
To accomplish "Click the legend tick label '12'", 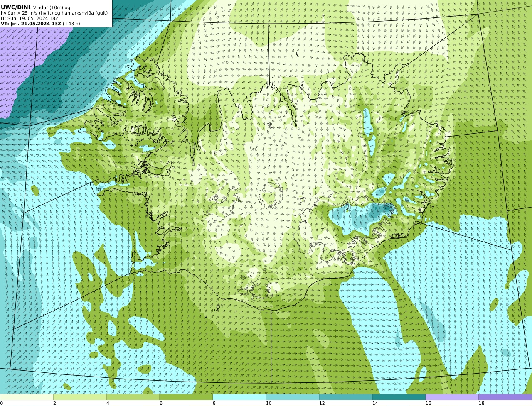I will click(x=322, y=403).
